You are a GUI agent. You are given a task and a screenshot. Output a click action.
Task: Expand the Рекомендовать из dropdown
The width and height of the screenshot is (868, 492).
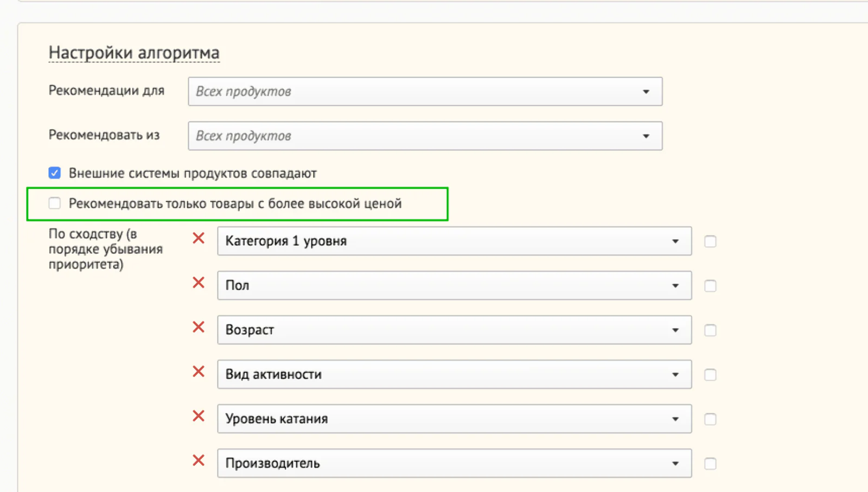pos(425,136)
